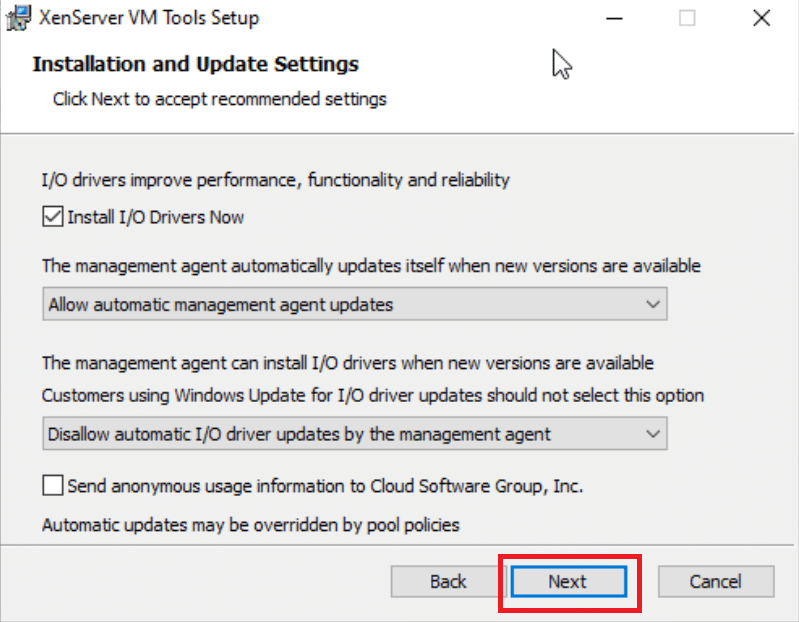This screenshot has height=622, width=799.
Task: Expand the 'Disallow automatic I/O driver updates' dropdown
Action: 355,434
